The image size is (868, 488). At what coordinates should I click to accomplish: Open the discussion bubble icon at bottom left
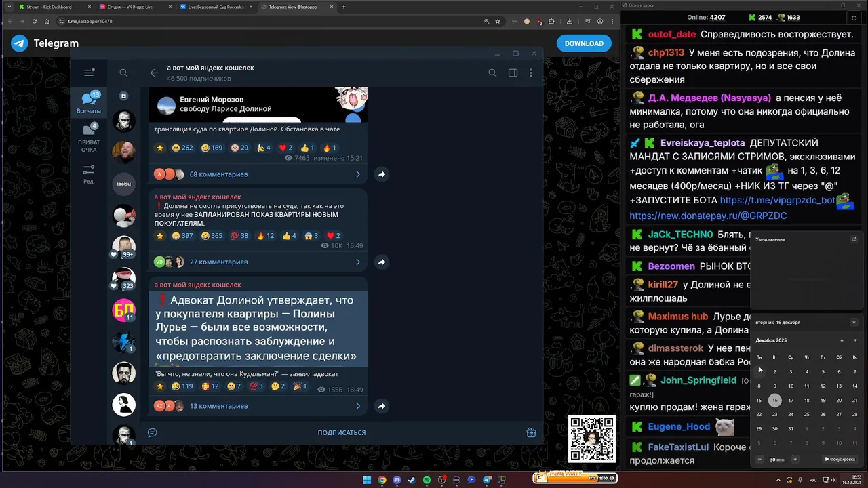(153, 432)
